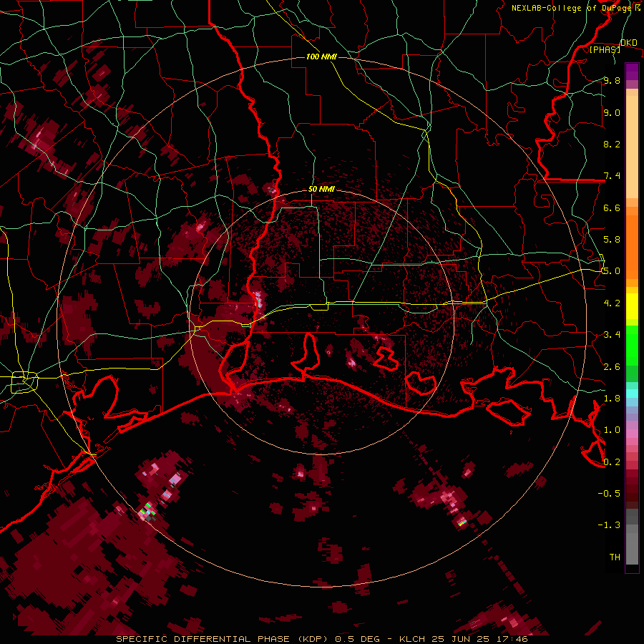Click the 1.8 value on the color scale
The width and height of the screenshot is (644, 644).
coord(612,399)
